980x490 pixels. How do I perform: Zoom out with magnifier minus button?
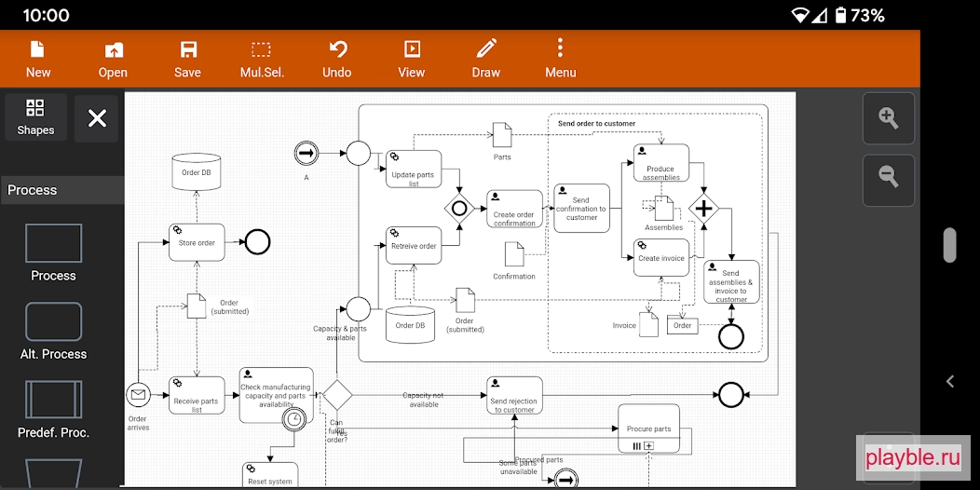[x=888, y=180]
